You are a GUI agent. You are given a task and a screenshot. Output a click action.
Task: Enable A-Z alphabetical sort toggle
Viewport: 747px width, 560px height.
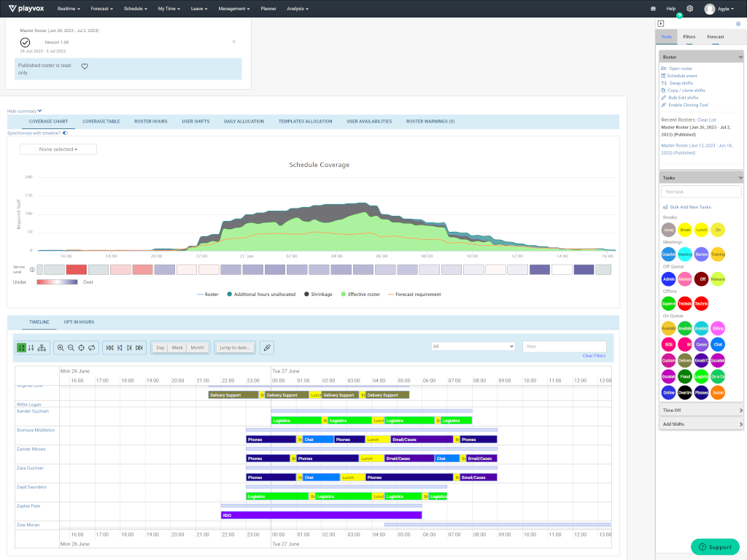(x=22, y=348)
